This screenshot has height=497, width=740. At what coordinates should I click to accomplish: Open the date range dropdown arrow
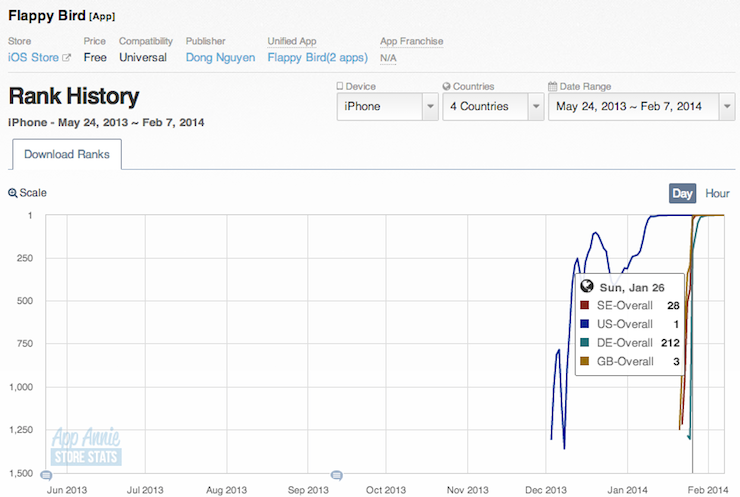(727, 107)
